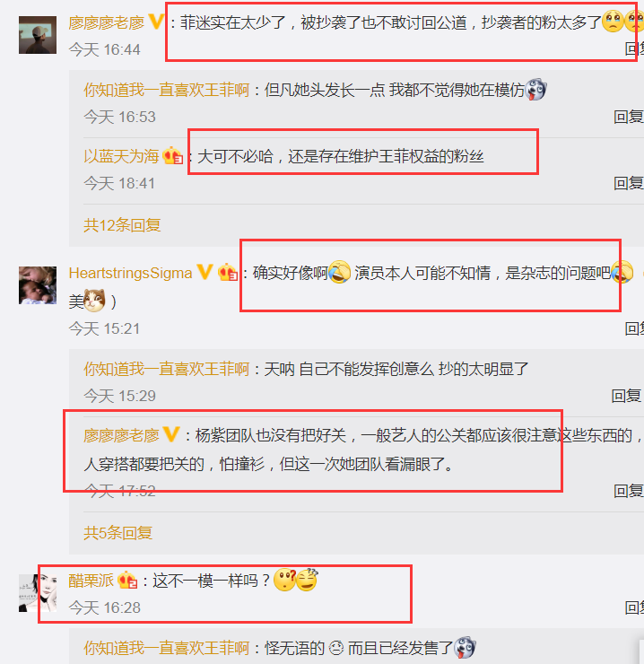Open 醋栗派 username link
The image size is (644, 664).
point(91,581)
